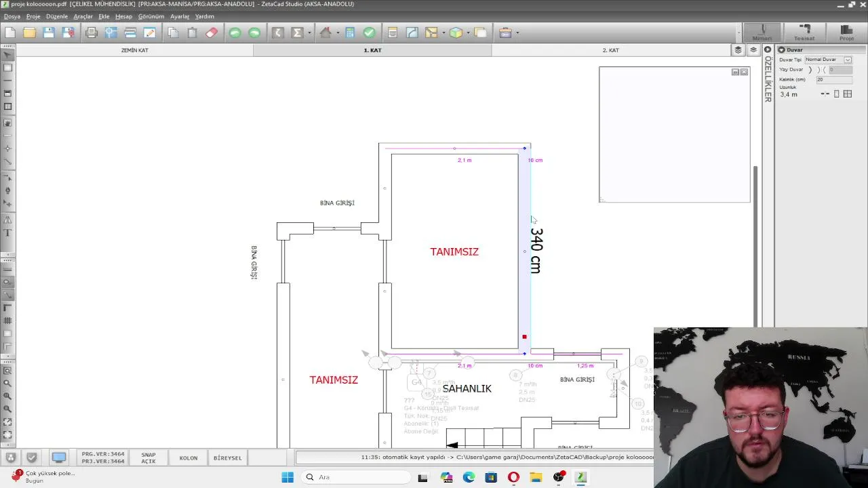Screen dimensions: 868x488
Task: Select double-arc Yay Duvar option
Action: tap(821, 70)
